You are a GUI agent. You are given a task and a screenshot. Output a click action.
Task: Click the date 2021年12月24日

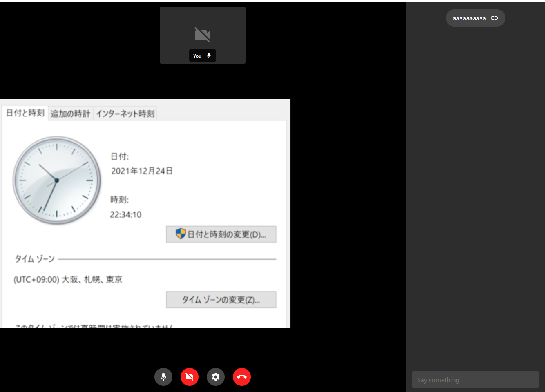coord(142,171)
